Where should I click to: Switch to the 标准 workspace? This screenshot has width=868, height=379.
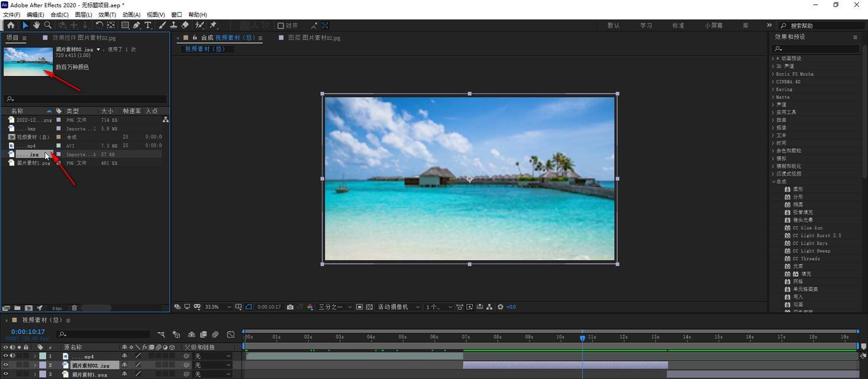click(678, 25)
